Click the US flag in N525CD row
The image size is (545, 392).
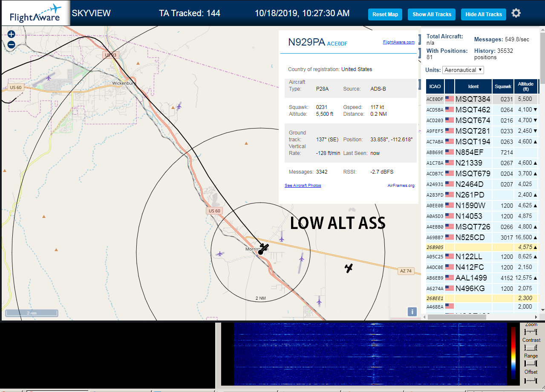coord(450,237)
